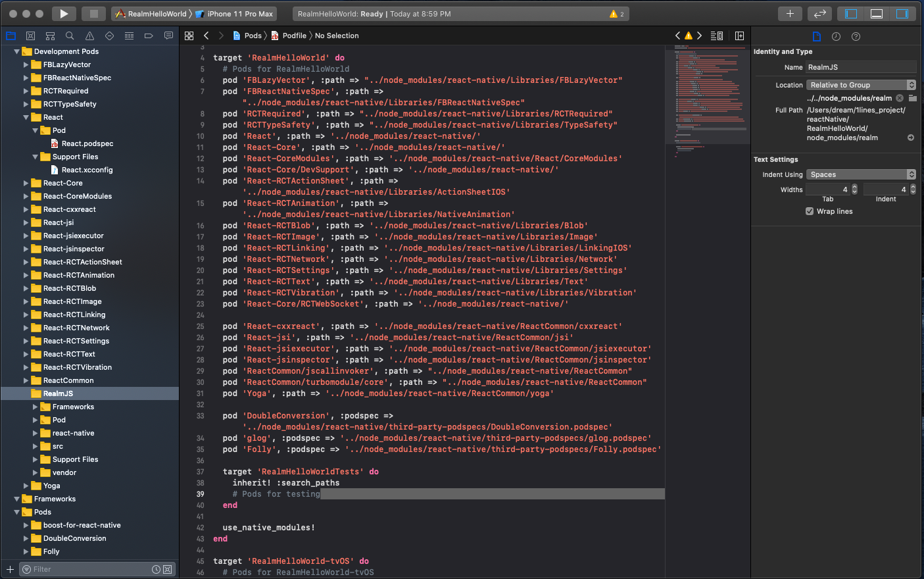
Task: Open Library with plus button
Action: [x=790, y=13]
